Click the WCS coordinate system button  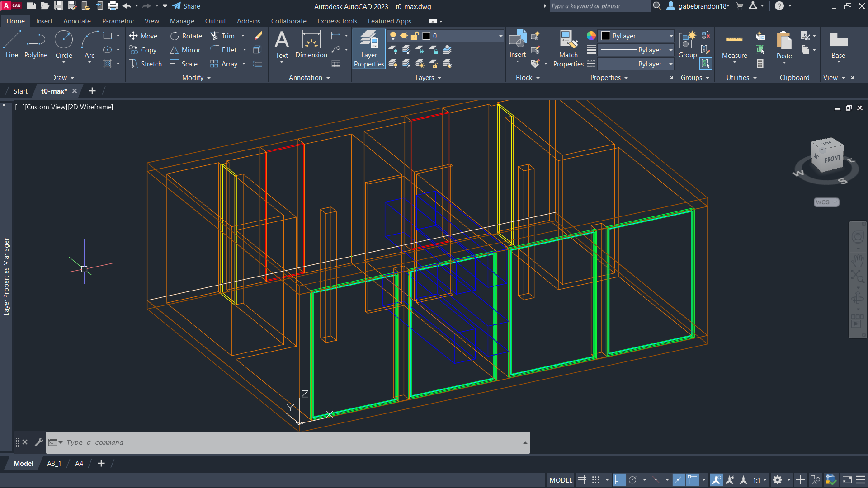pyautogui.click(x=826, y=202)
